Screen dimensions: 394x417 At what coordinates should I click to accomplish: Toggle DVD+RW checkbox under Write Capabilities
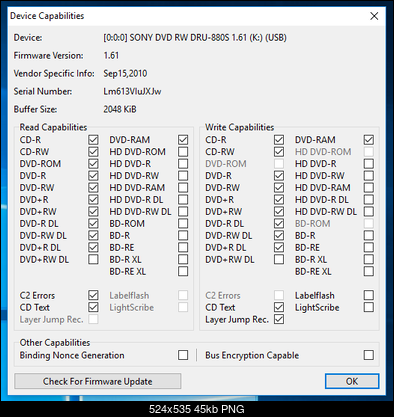279,212
